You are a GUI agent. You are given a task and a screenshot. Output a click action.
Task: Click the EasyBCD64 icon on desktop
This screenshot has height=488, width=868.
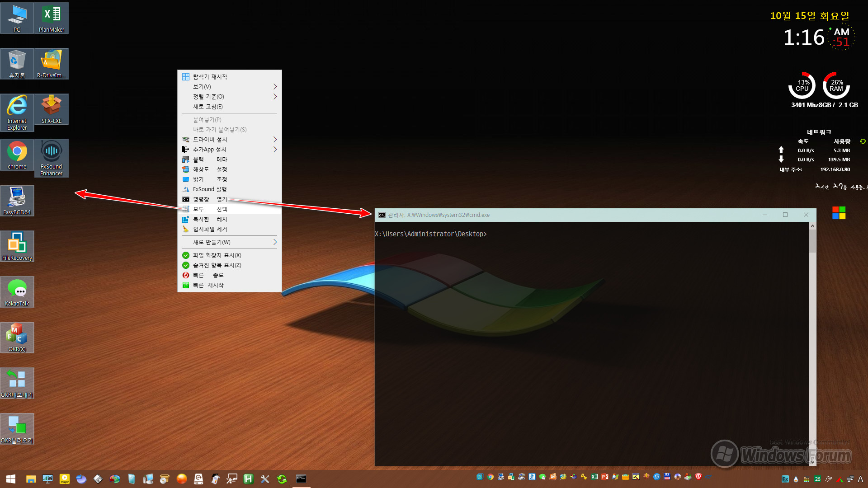coord(16,199)
